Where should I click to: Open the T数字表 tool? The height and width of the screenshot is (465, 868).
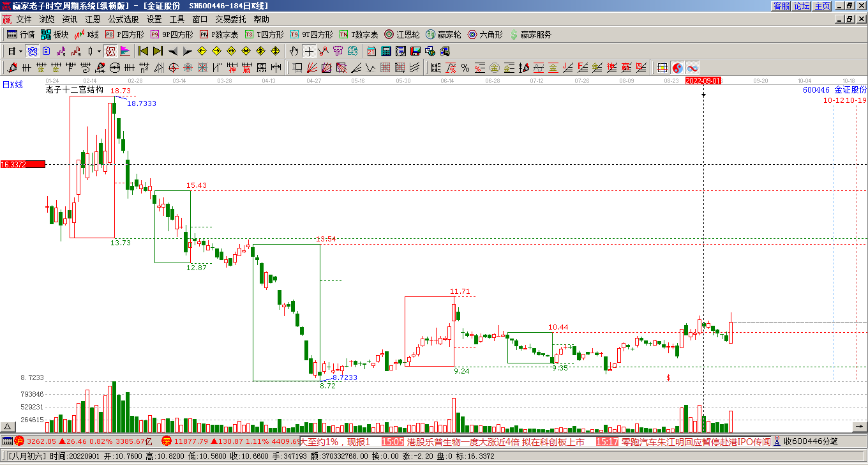pos(359,34)
